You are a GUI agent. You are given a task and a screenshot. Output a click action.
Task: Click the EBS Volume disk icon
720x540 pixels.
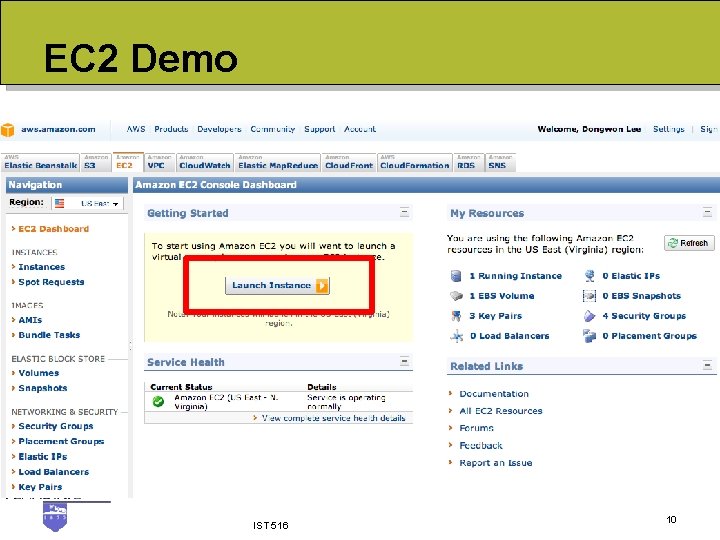coord(456,296)
